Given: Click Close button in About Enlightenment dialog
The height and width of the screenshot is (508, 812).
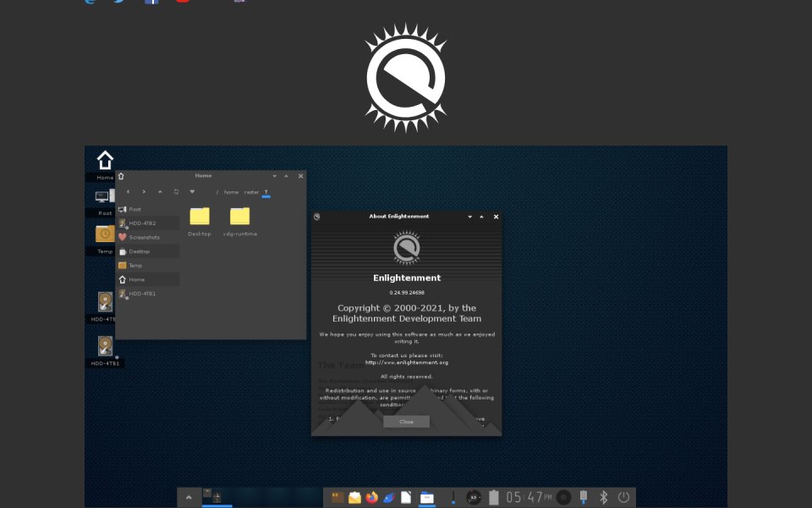Looking at the screenshot, I should [407, 422].
